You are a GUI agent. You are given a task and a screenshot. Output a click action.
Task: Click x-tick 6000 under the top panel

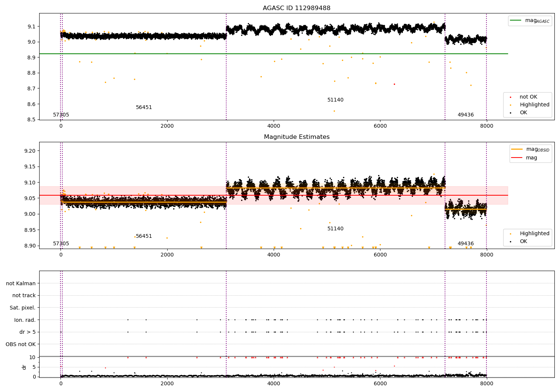(380, 126)
